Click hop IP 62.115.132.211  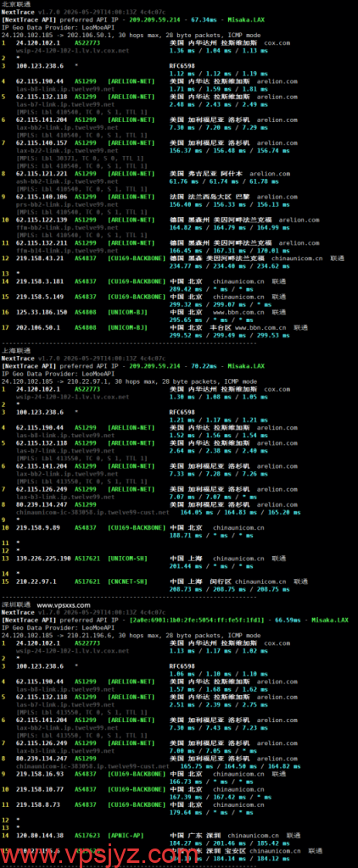point(42,242)
